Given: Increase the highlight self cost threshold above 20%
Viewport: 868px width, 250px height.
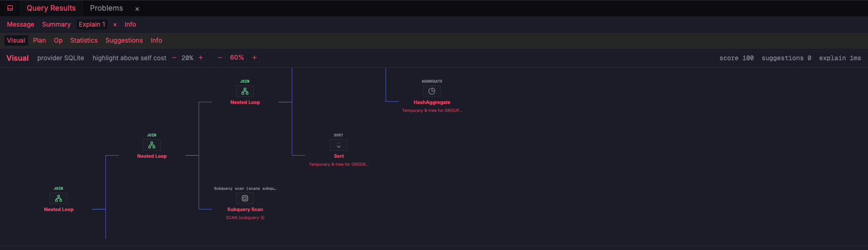Looking at the screenshot, I should click(201, 58).
